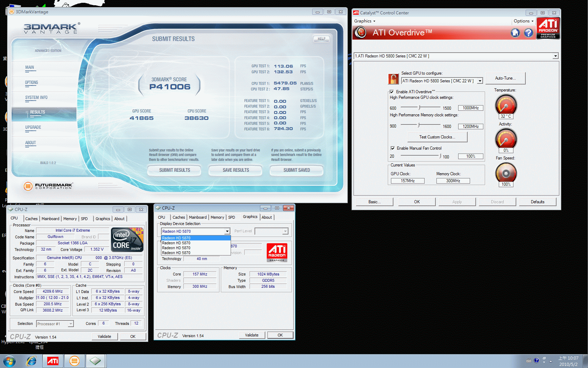Viewport: 588px width, 368px height.
Task: Click the home icon in ATI Overdrive header
Action: coord(515,33)
